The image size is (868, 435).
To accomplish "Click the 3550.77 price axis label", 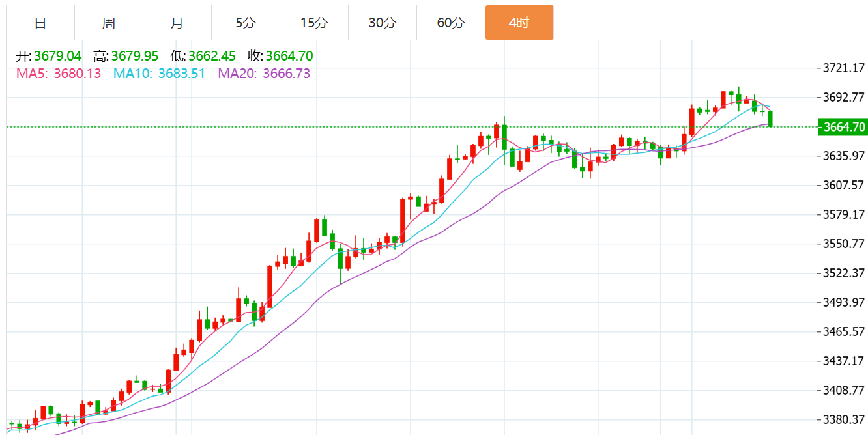I will pos(844,244).
